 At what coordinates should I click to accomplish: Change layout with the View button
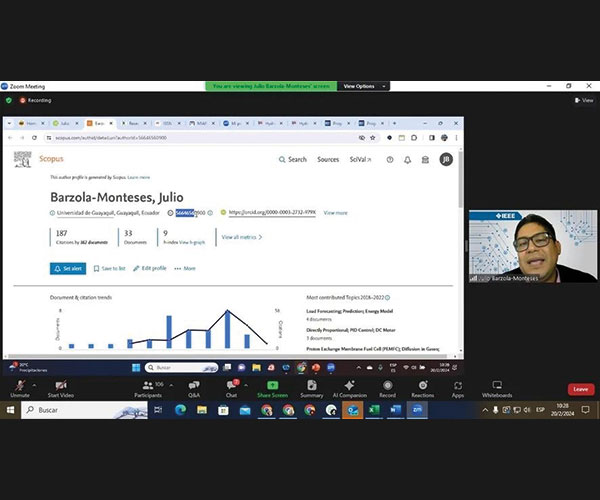pyautogui.click(x=584, y=100)
